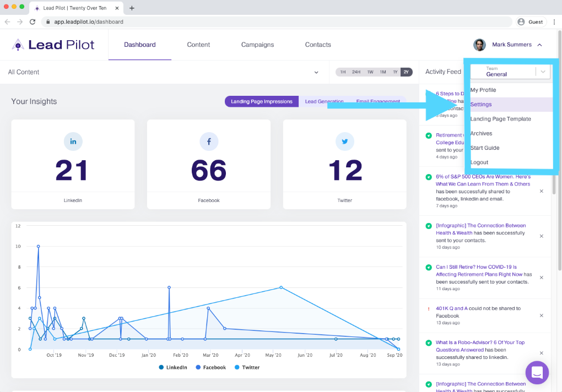Select the Landing Page Impressions insights button
This screenshot has width=562, height=392.
pyautogui.click(x=262, y=102)
